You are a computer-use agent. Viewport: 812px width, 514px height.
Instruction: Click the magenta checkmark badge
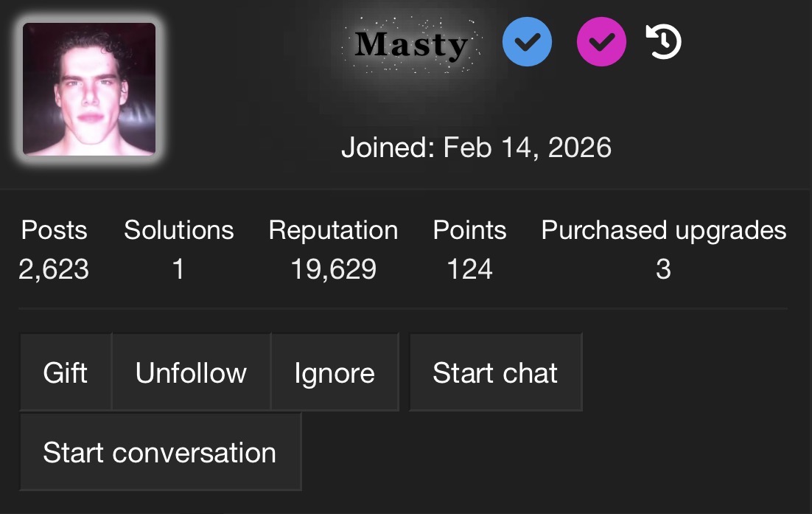(x=601, y=42)
